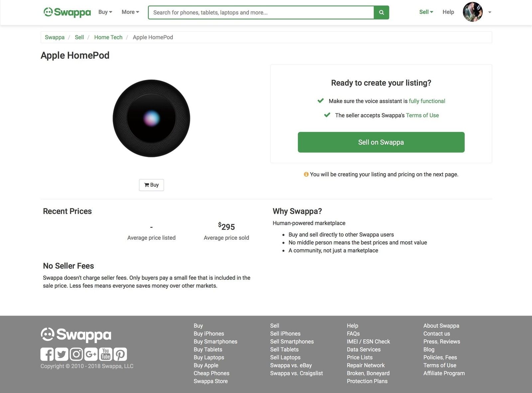
Task: Follow the fully functional link
Action: coord(427,101)
